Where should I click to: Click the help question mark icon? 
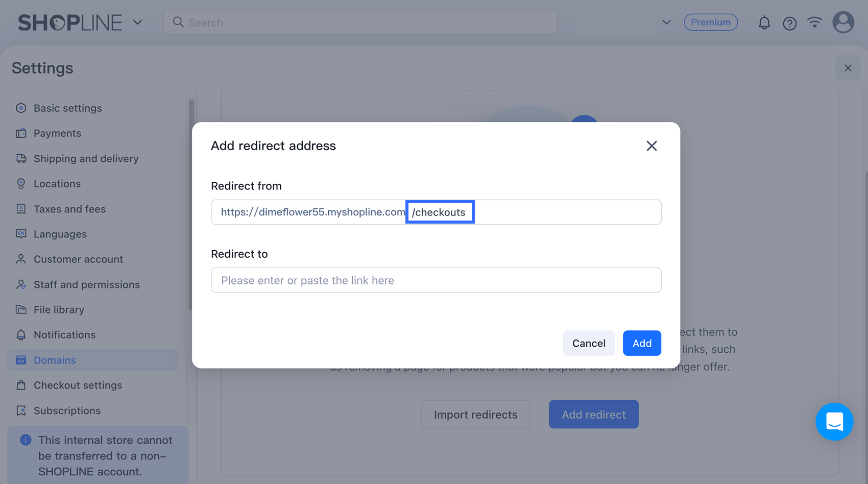coord(789,23)
